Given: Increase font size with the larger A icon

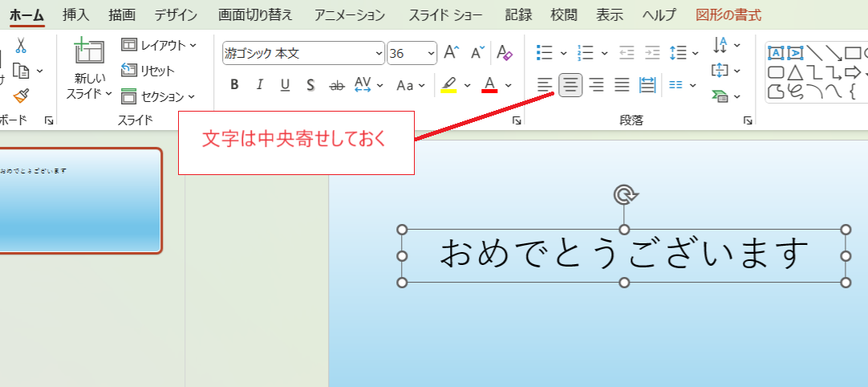Looking at the screenshot, I should tap(452, 53).
